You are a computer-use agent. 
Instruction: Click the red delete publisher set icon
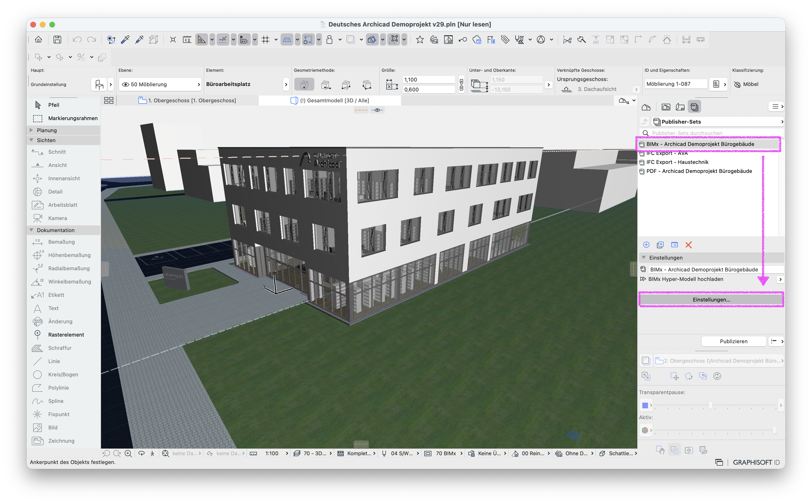click(689, 245)
